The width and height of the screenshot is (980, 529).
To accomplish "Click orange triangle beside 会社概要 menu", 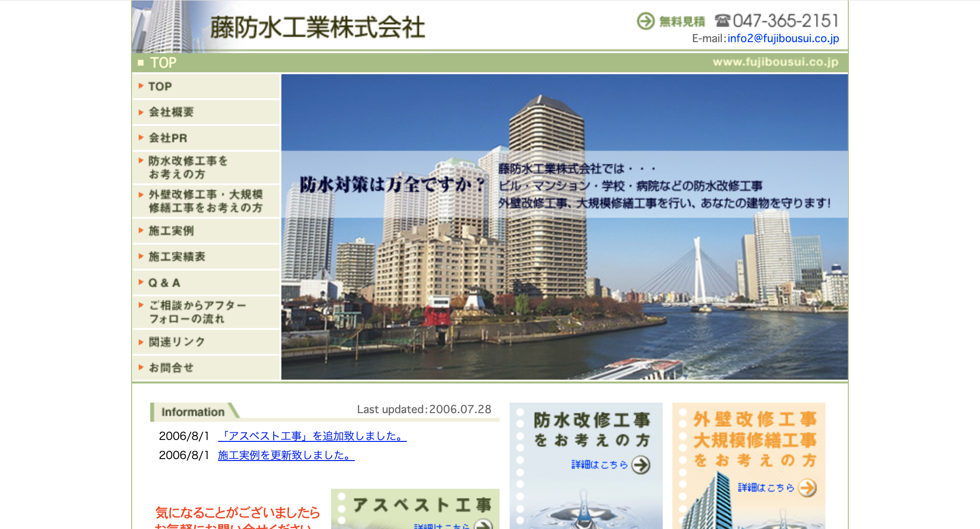I will click(141, 112).
